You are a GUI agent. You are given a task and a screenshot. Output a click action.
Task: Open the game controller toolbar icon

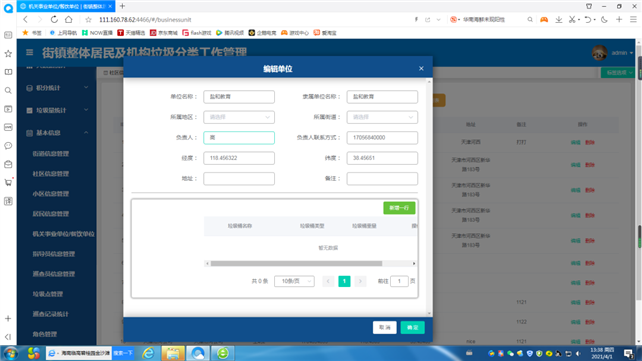(x=544, y=20)
